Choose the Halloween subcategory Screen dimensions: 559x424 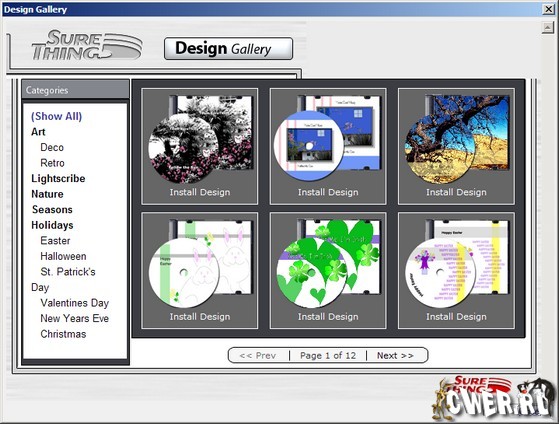pyautogui.click(x=63, y=256)
